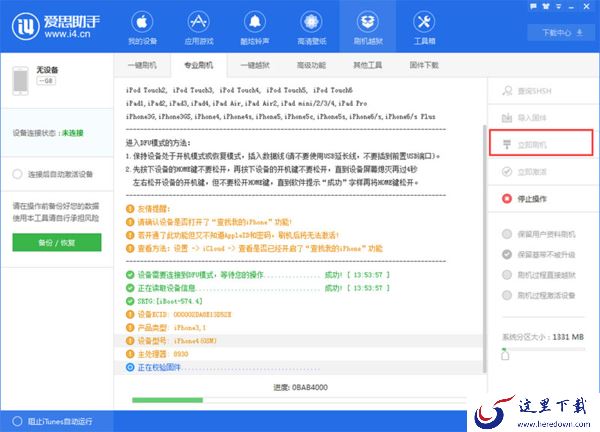Click 进入DFU模式的方法 heading text

coord(158,143)
